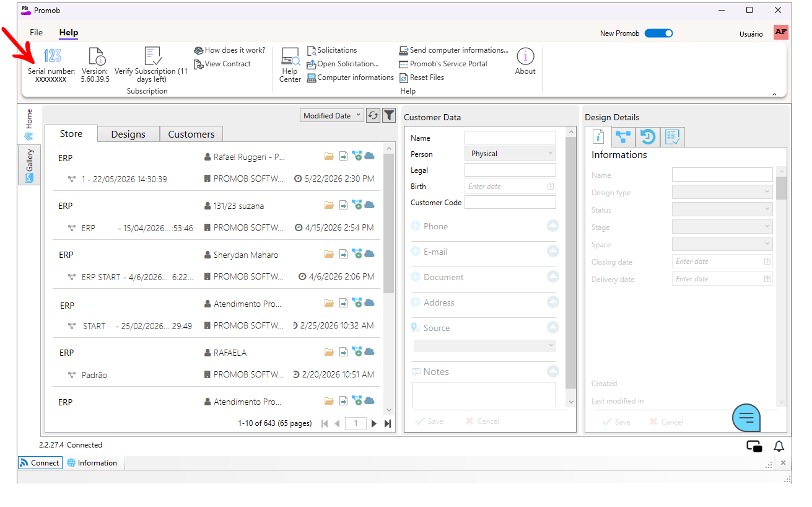Image resolution: width=812 pixels, height=507 pixels.
Task: Collapse the Source section
Action: 553,328
